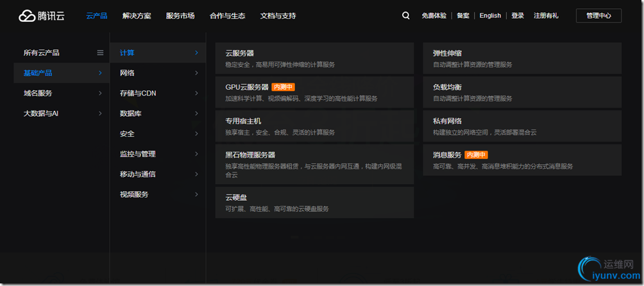Open the 合作与生态 top menu
Viewport: 644px width, 286px height.
click(x=228, y=16)
